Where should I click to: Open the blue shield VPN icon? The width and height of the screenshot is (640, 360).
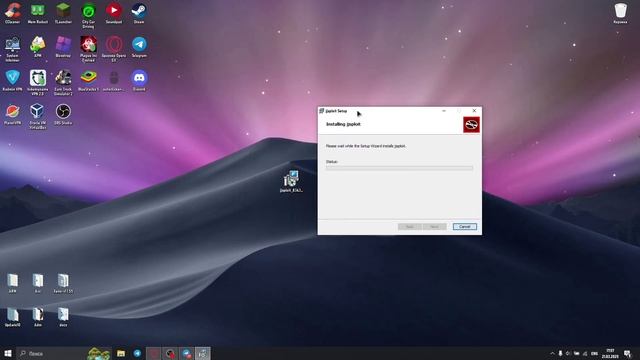(13, 80)
